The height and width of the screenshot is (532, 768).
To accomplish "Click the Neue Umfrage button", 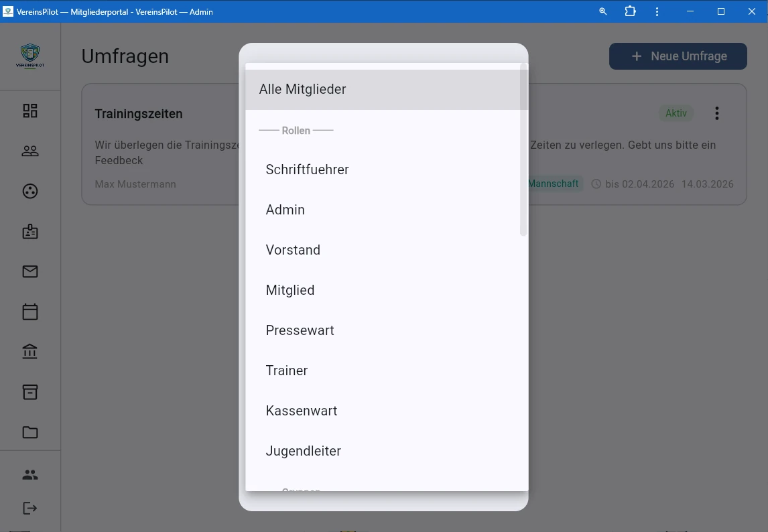I will point(678,56).
